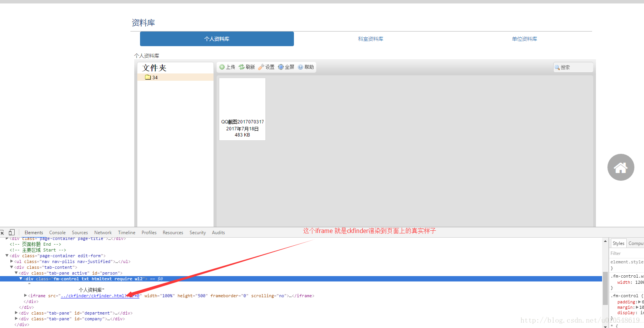Expand the margin property triangle in Styles

click(637, 307)
